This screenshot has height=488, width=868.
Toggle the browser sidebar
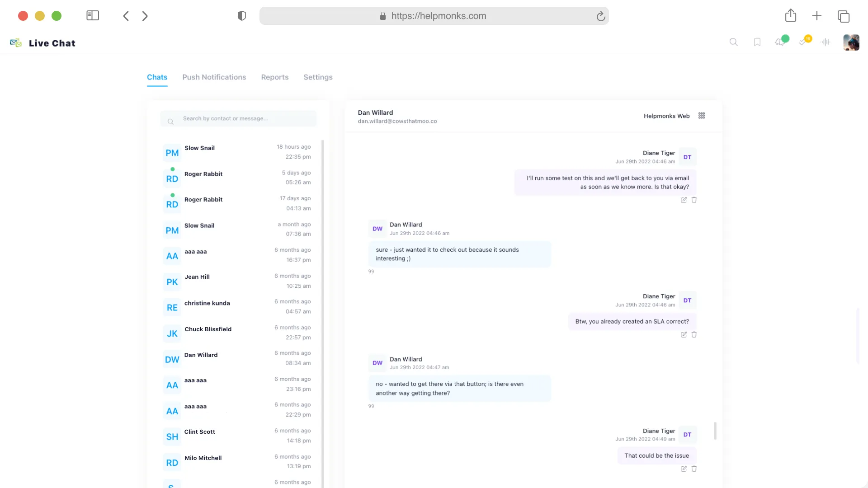click(x=93, y=16)
